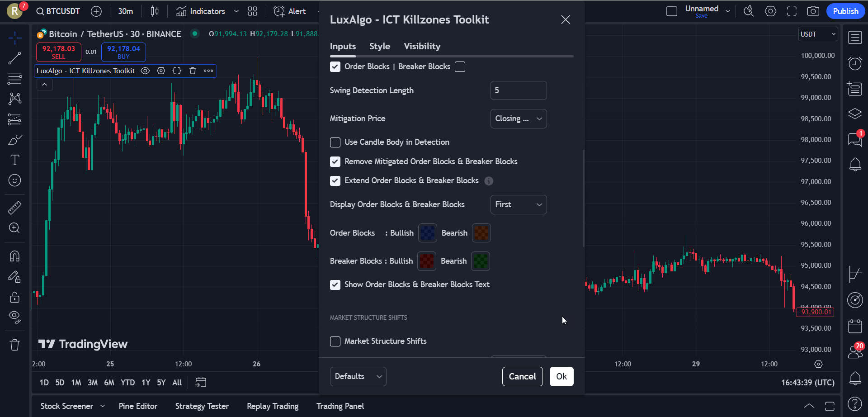Enter fullscreen mode

792,11
